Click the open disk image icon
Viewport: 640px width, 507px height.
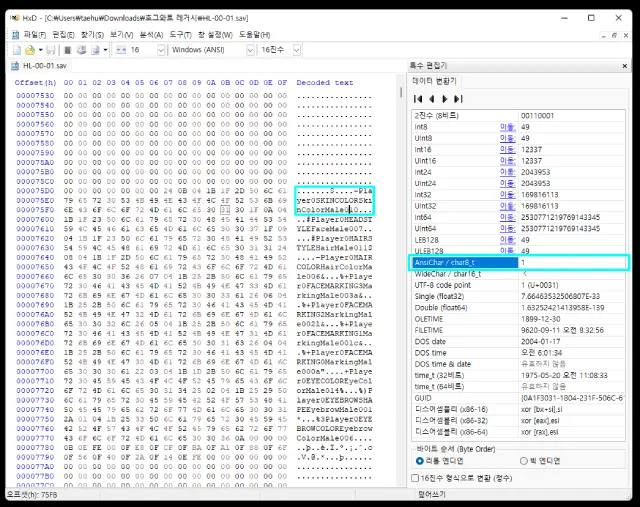click(x=96, y=50)
